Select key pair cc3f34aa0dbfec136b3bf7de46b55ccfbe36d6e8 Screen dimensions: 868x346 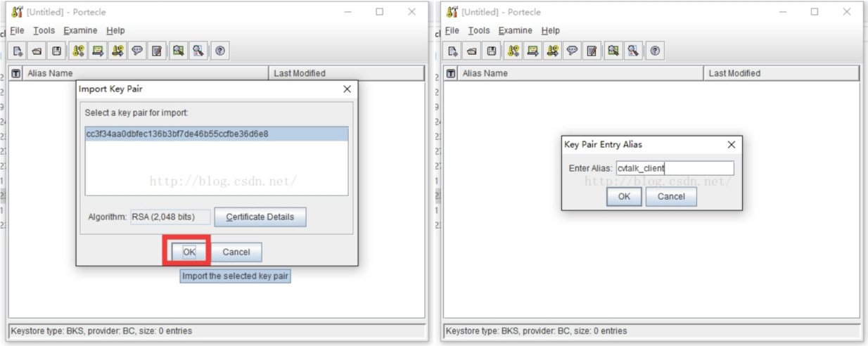coord(217,134)
